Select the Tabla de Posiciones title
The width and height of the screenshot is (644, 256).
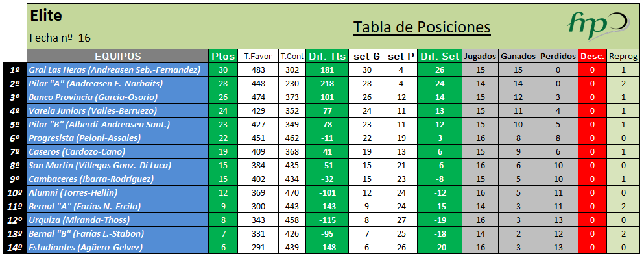[422, 27]
